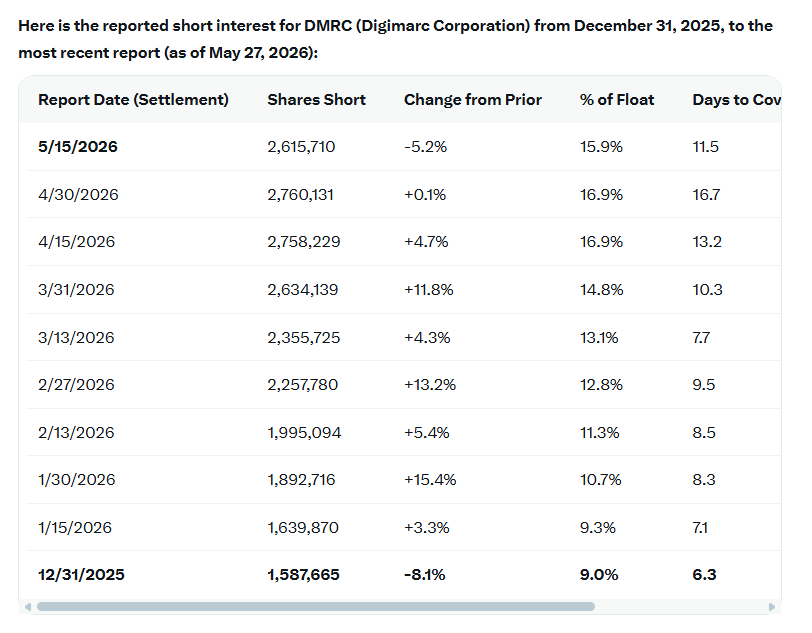812x633 pixels.
Task: Click the 'Report Date (Settlement)' column header
Action: click(x=133, y=99)
